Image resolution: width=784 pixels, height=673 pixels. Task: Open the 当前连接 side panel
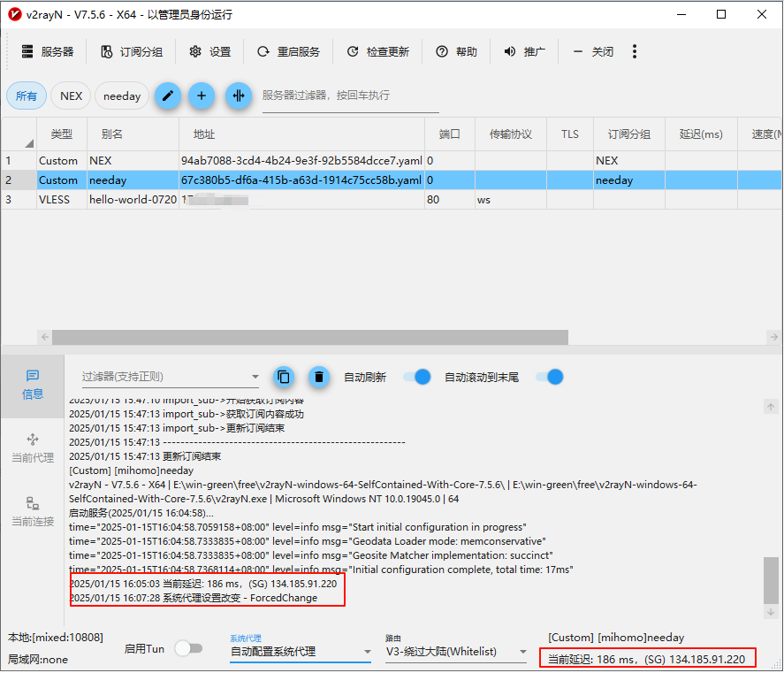point(33,511)
